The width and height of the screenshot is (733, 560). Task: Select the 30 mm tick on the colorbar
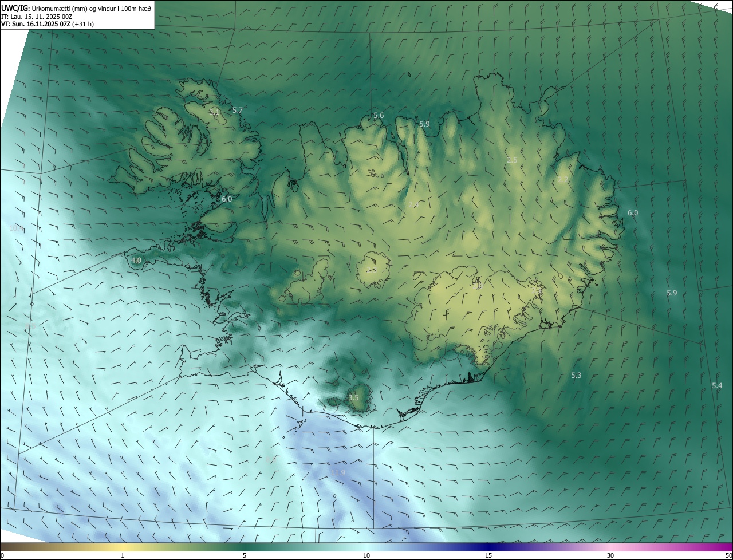coord(610,555)
